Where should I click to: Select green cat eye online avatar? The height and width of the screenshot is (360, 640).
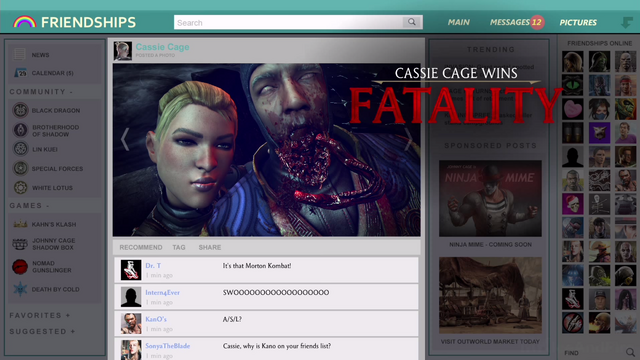tap(573, 85)
